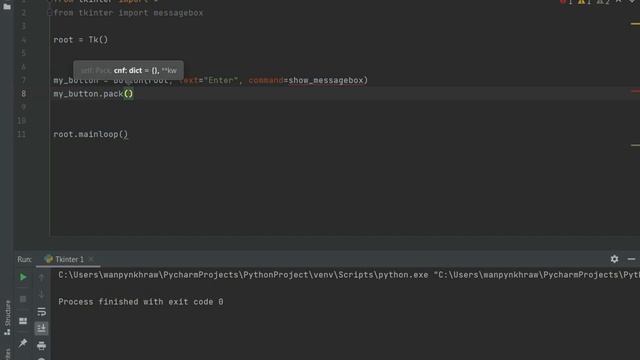Click show_messagebox in the Button call

pos(326,80)
